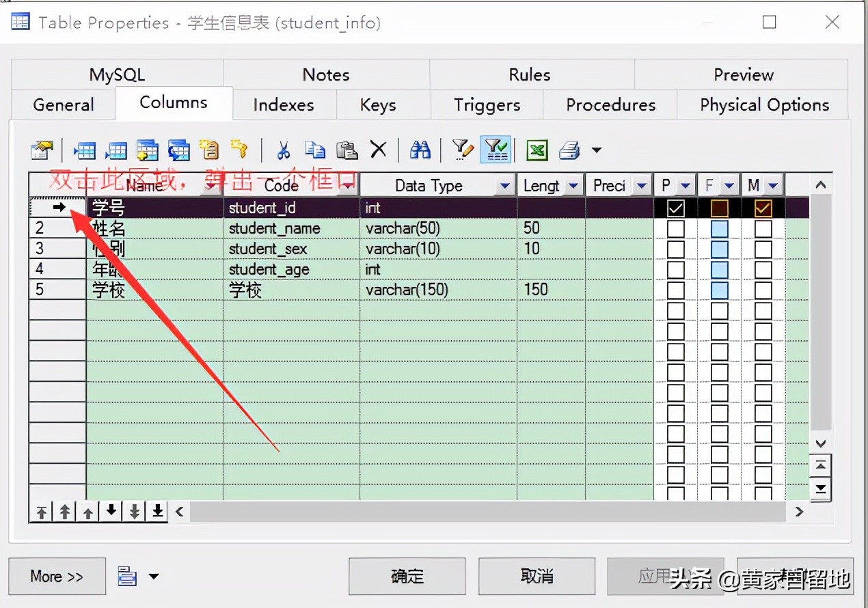Open the Data Type column dropdown
868x608 pixels.
[506, 185]
